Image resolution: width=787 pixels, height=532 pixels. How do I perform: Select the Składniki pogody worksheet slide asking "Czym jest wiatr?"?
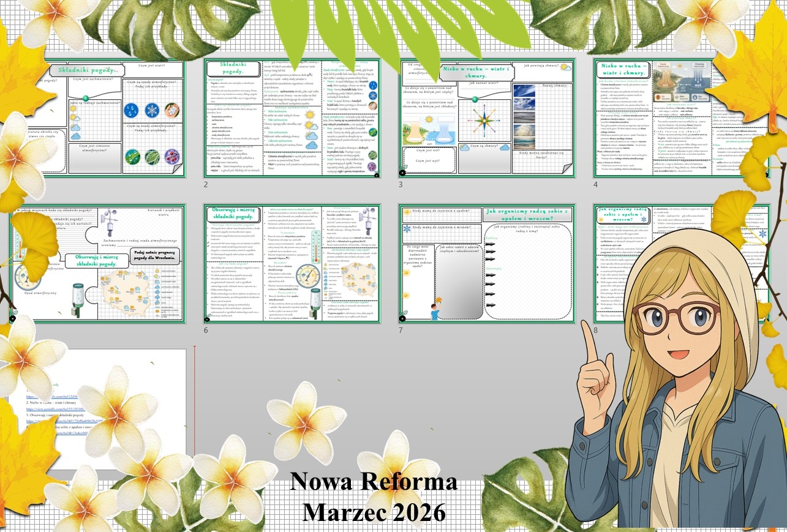coord(97,118)
